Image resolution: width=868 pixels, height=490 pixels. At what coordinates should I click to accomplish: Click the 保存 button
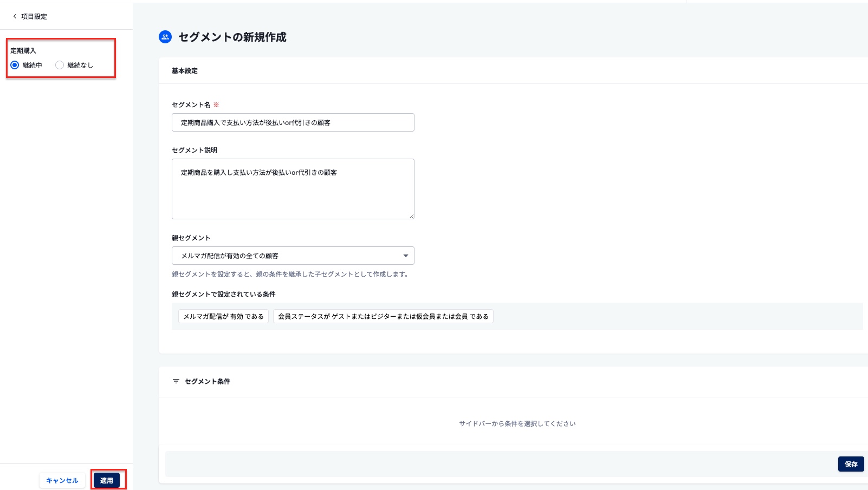[851, 463]
